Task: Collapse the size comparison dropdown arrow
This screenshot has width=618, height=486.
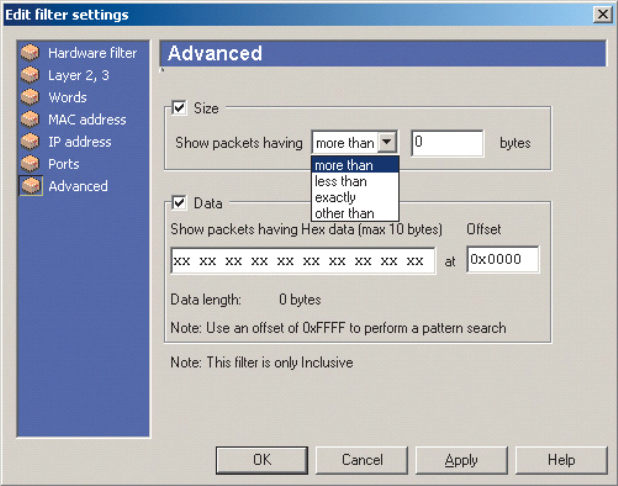Action: coord(389,143)
